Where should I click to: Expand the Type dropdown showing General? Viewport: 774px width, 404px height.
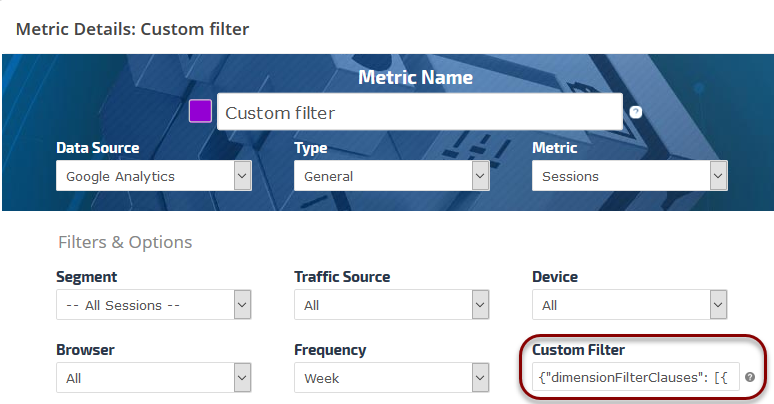391,176
